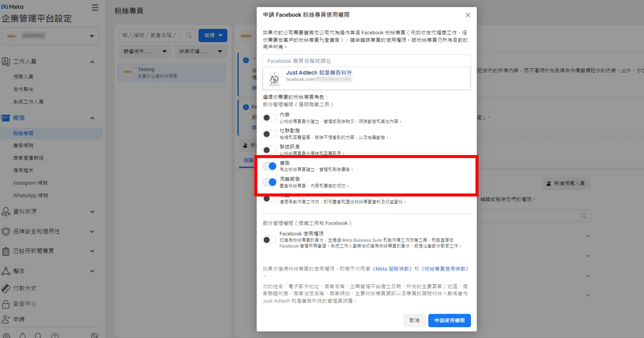
Task: Open notifications bell at sidebar bottom
Action: coord(23,335)
